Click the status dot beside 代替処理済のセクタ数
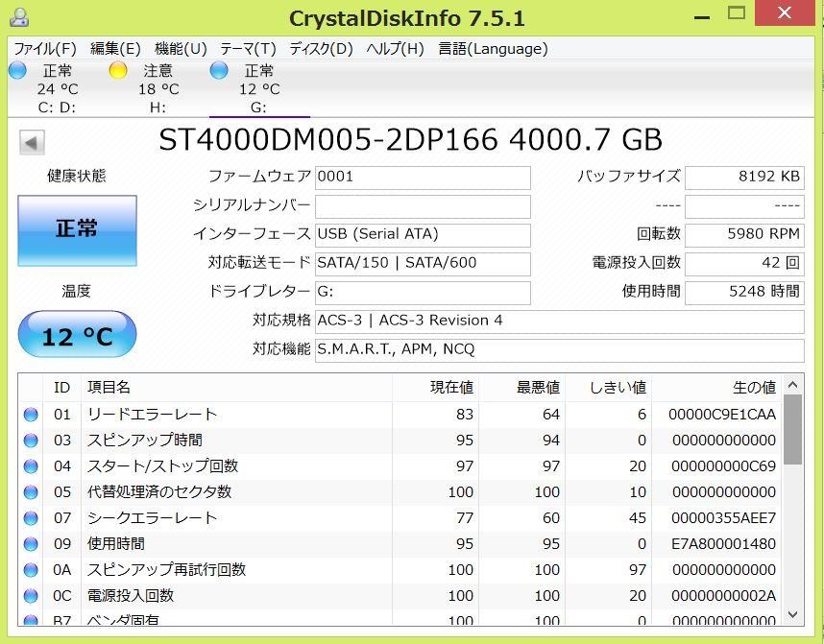Image resolution: width=824 pixels, height=644 pixels. [30, 492]
